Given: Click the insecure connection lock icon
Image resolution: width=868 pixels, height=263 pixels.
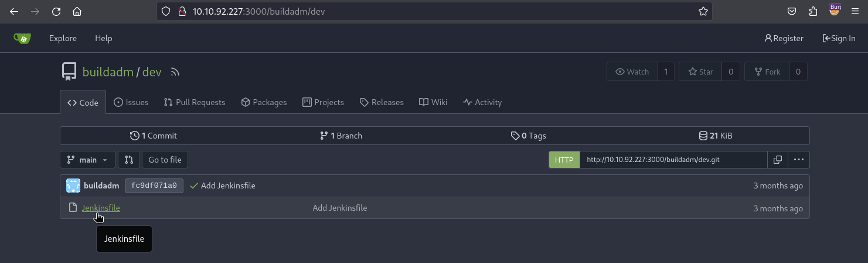Looking at the screenshot, I should tap(182, 11).
